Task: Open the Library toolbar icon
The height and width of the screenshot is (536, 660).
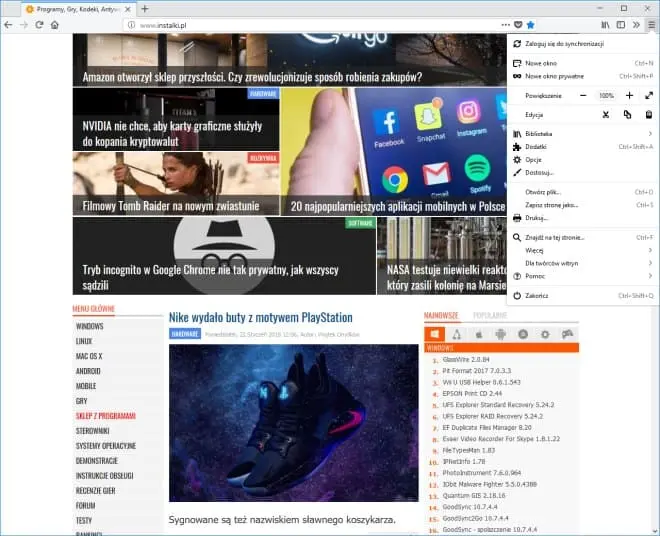Action: click(605, 25)
